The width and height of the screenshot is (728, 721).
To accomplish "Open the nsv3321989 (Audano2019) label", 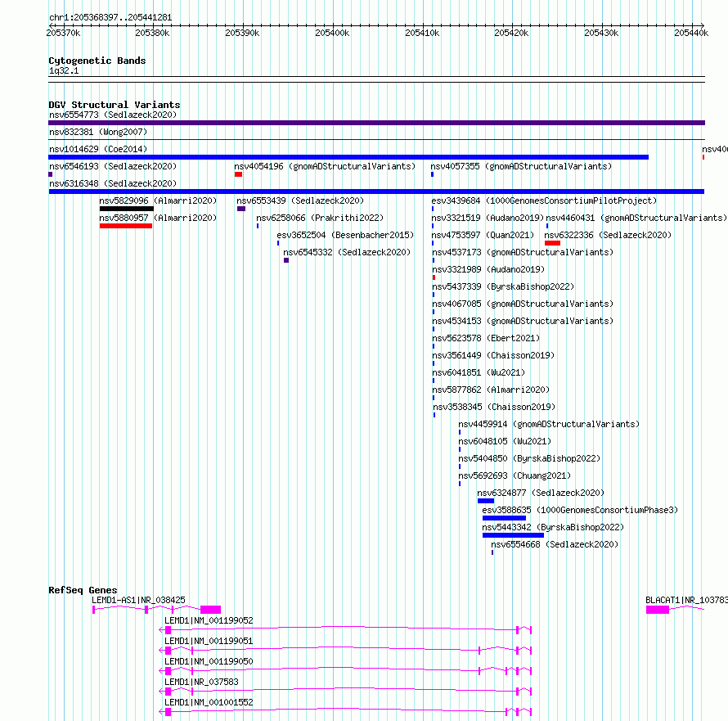I will tap(488, 269).
